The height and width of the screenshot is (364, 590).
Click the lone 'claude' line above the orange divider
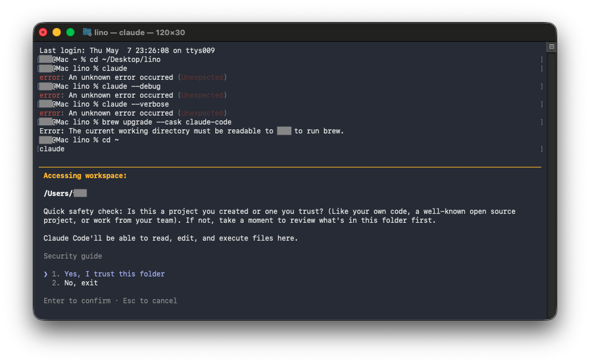click(x=52, y=149)
